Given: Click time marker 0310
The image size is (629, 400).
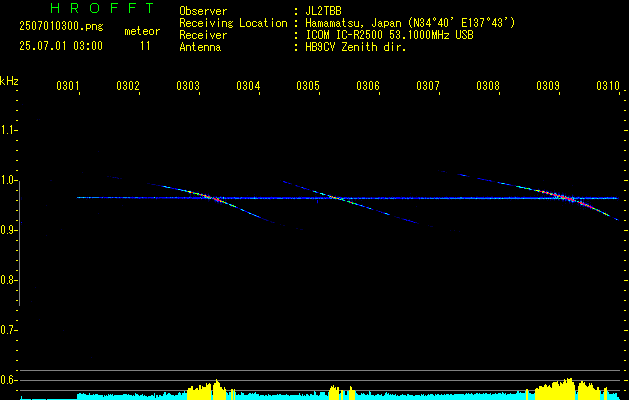Looking at the screenshot, I should [x=608, y=86].
